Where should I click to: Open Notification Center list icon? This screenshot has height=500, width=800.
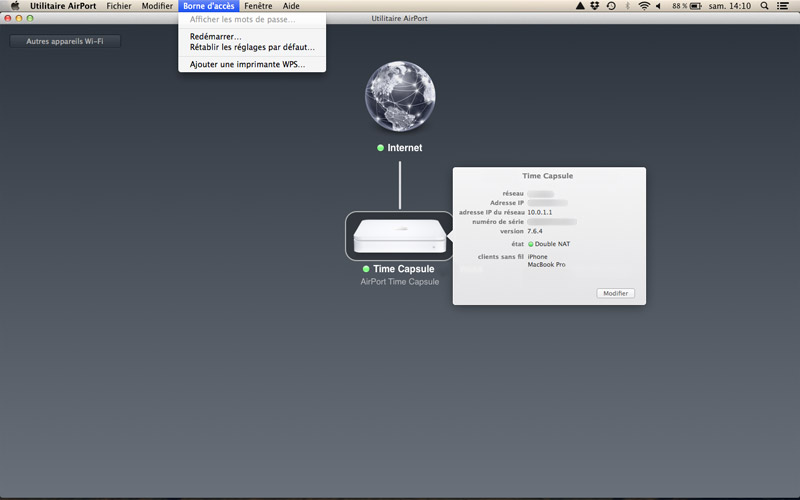[x=783, y=6]
